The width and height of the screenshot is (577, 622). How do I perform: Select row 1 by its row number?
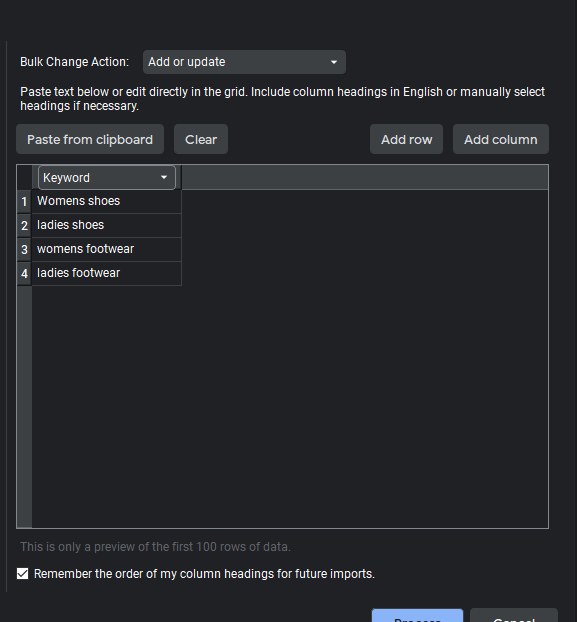point(24,202)
